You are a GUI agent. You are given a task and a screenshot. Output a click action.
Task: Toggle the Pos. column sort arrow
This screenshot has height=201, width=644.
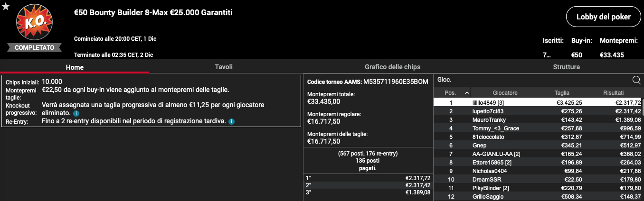coord(467,93)
